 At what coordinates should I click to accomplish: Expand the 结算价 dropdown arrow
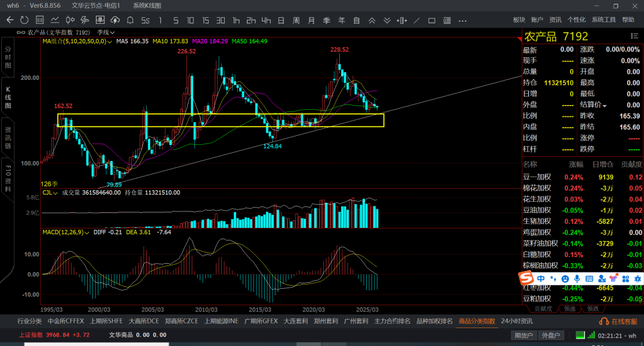coord(605,106)
